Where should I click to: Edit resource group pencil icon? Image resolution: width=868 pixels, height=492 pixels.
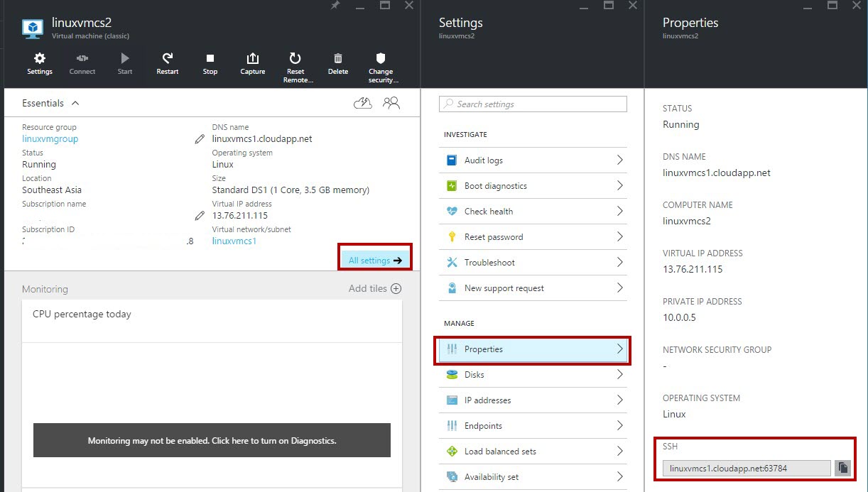(x=200, y=139)
